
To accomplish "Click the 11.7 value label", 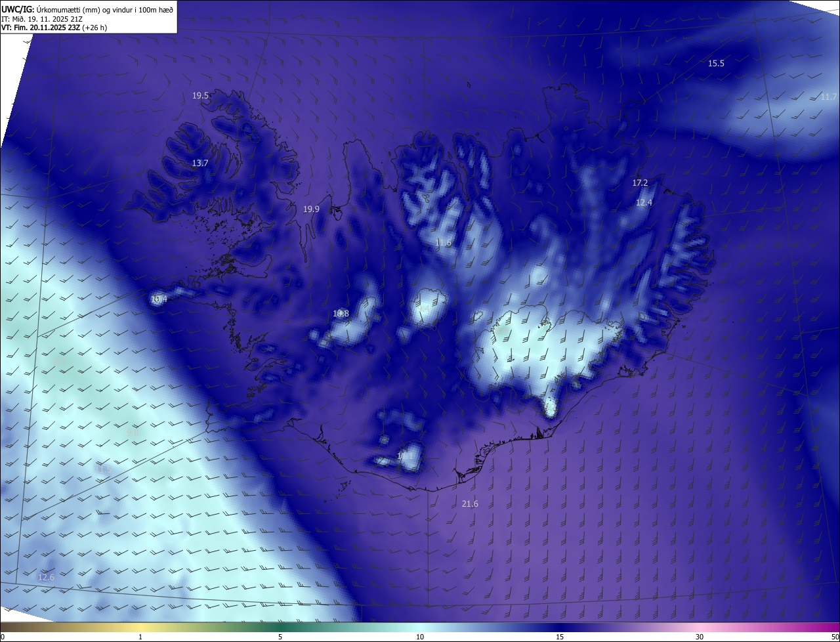I will (829, 97).
